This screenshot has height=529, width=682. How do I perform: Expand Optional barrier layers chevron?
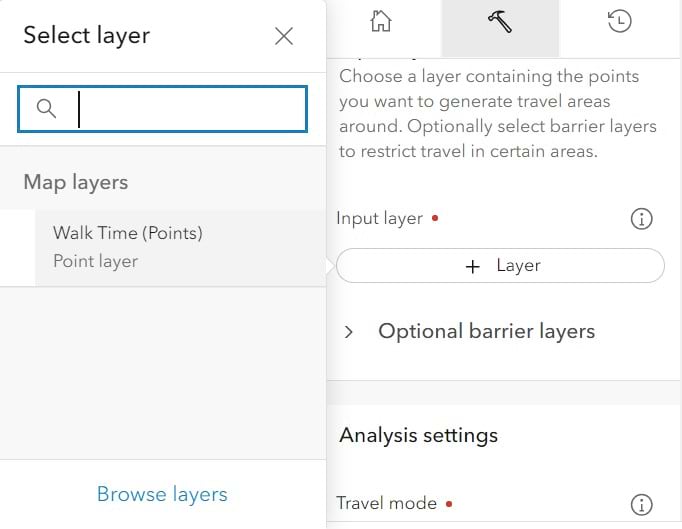(x=349, y=332)
